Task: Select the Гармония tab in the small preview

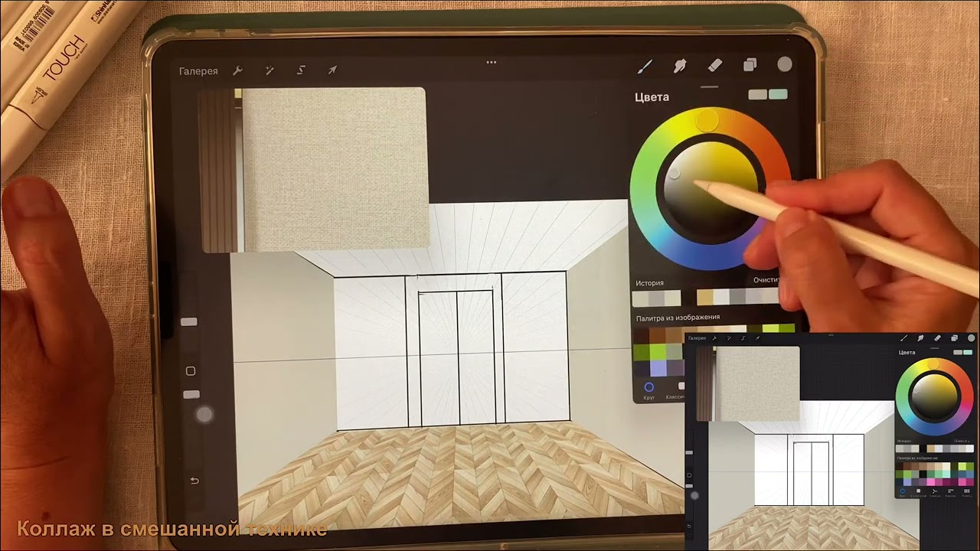Action: pos(935,492)
